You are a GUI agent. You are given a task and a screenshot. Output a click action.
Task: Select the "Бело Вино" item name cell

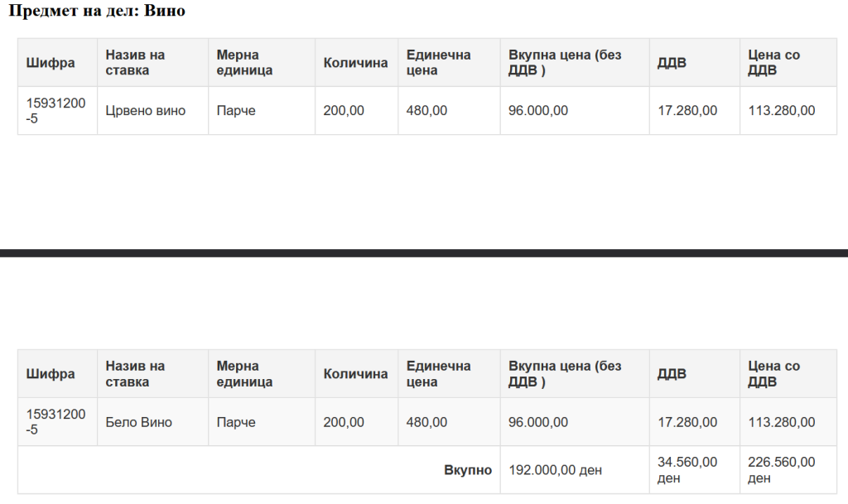(139, 422)
